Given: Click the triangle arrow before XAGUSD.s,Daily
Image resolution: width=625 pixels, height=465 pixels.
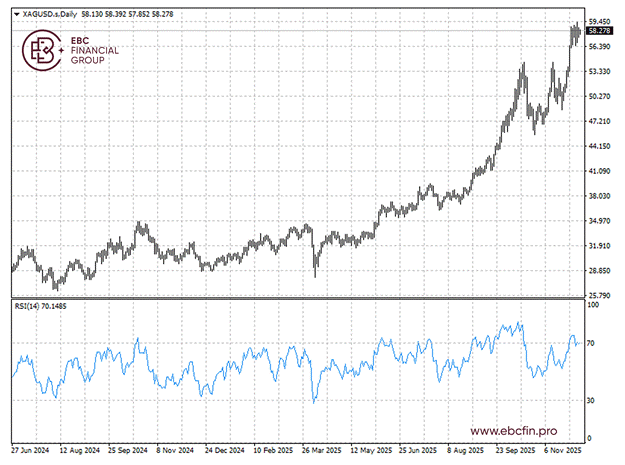Looking at the screenshot, I should [15, 14].
